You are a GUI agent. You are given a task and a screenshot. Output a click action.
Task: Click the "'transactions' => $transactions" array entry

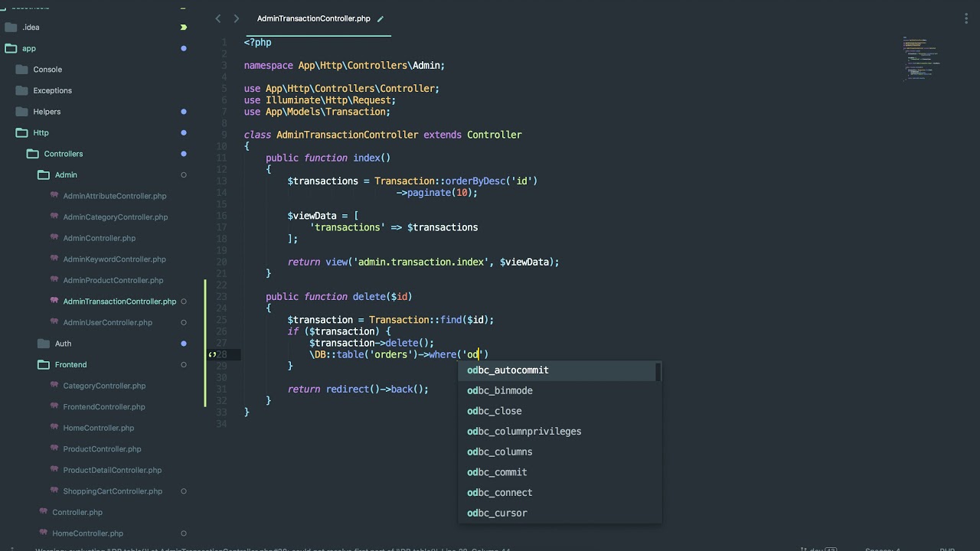point(394,227)
